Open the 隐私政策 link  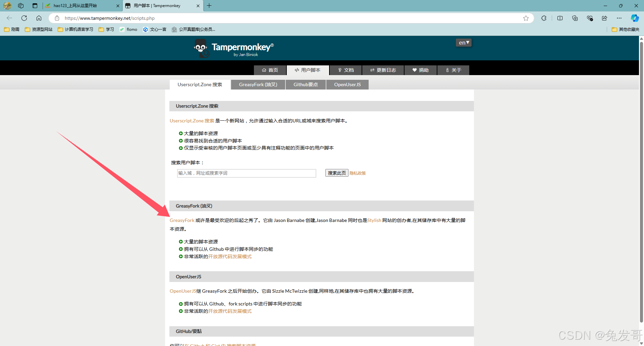pos(358,173)
